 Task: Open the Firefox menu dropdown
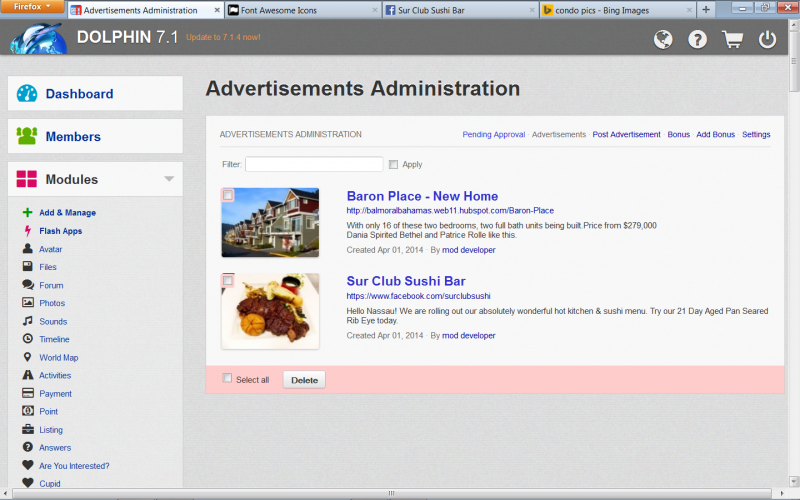coord(33,7)
